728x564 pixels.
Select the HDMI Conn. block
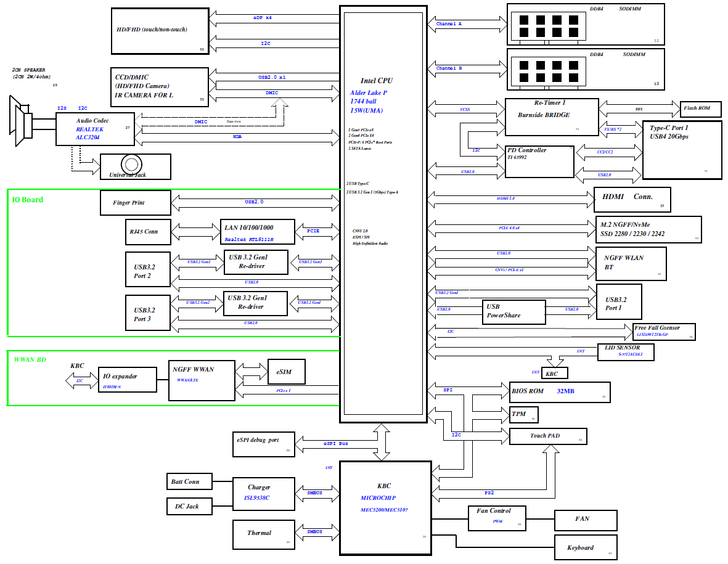coord(633,199)
